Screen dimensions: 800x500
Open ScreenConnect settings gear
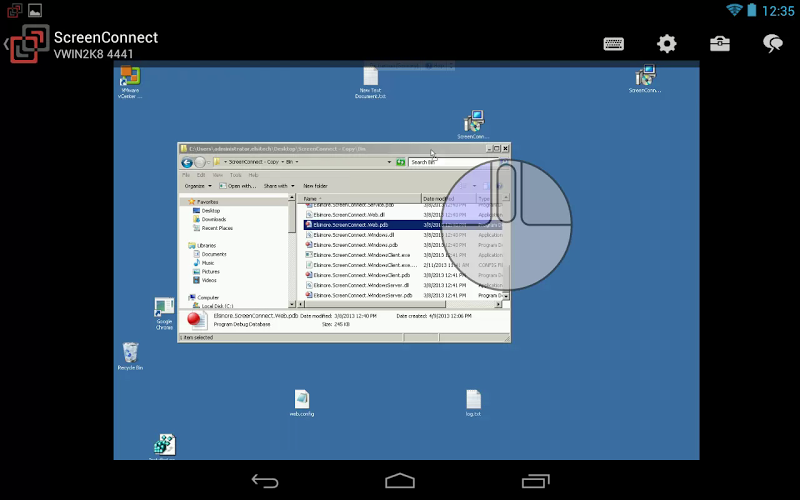pyautogui.click(x=666, y=44)
